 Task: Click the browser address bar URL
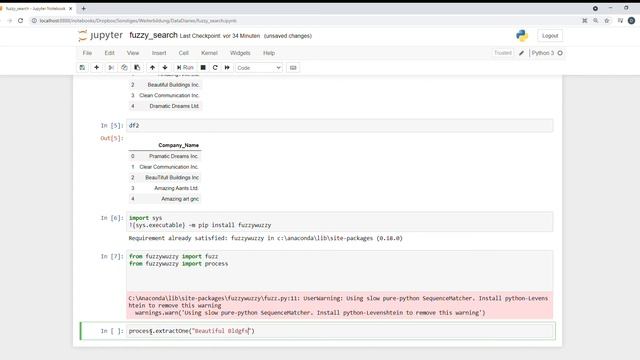tap(138, 20)
